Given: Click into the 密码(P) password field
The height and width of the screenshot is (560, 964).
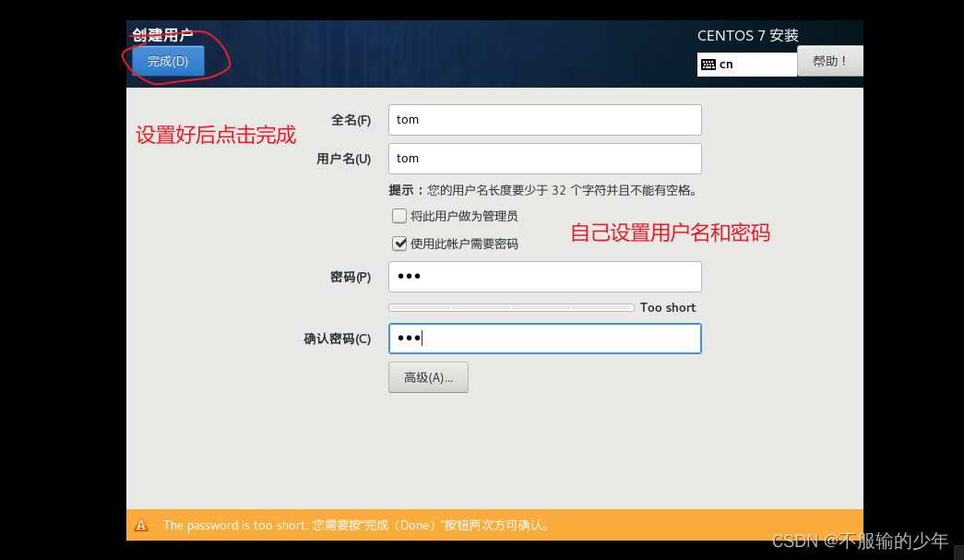Looking at the screenshot, I should click(x=544, y=277).
